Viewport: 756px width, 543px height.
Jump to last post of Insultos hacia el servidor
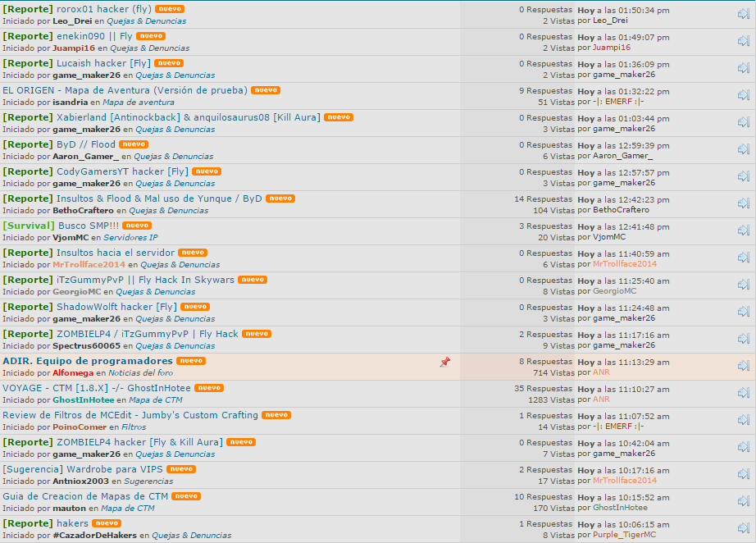744,257
